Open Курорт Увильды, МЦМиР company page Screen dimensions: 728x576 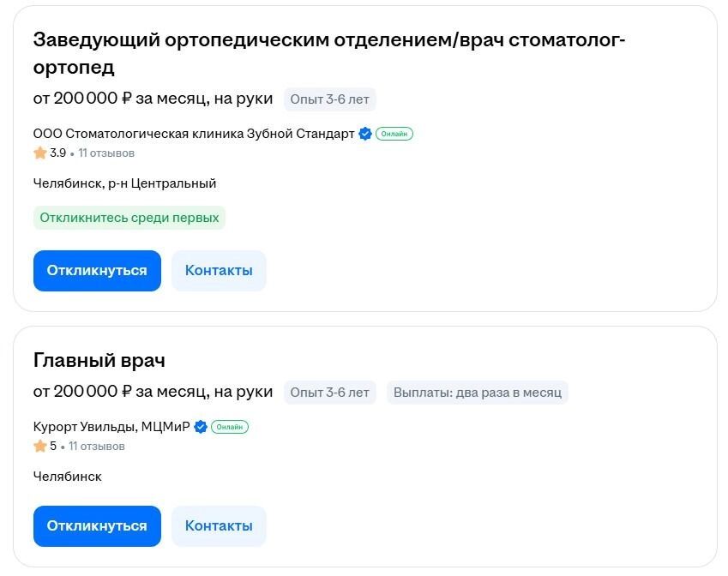click(x=111, y=427)
